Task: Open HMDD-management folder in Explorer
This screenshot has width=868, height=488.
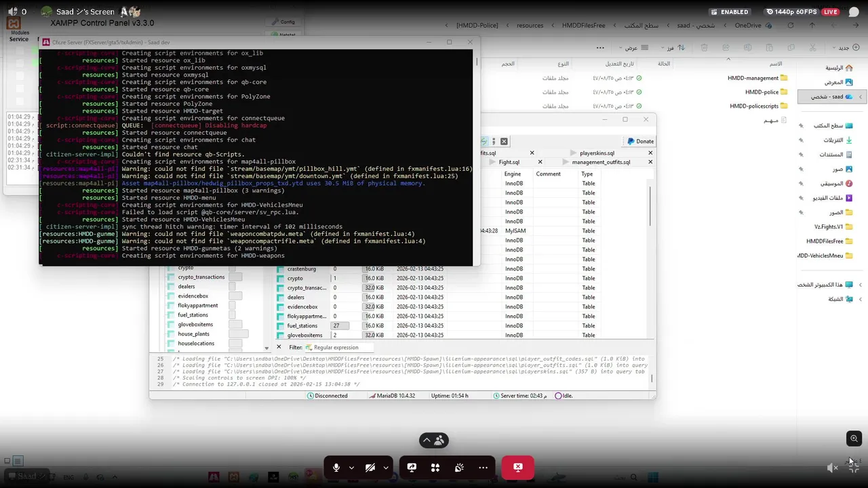Action: click(757, 78)
